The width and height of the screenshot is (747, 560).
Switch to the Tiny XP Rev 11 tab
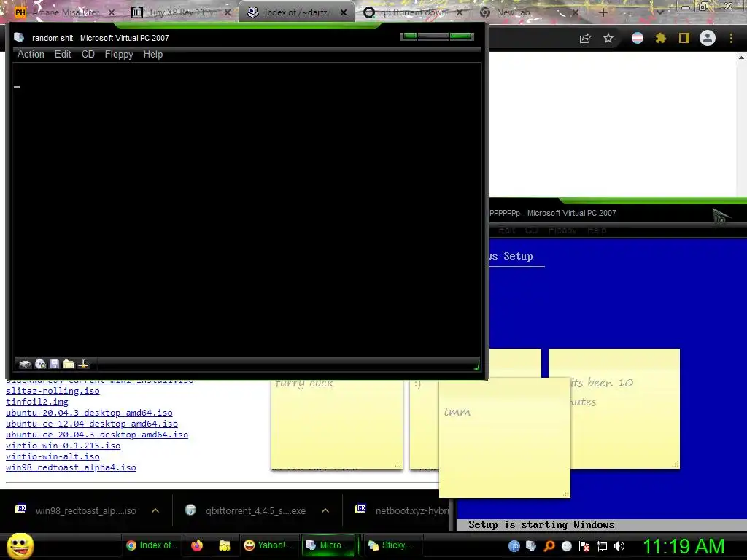pyautogui.click(x=180, y=12)
